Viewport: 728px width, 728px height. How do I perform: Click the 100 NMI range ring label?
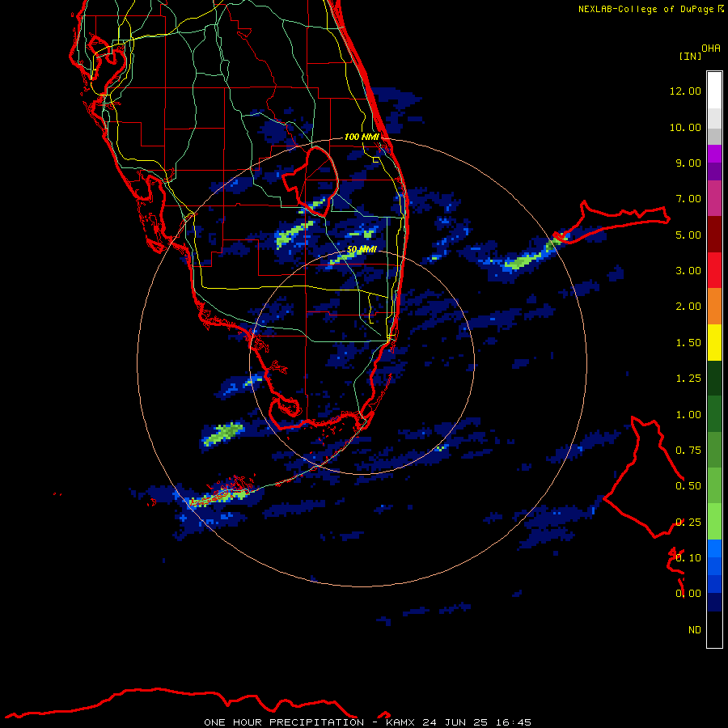362,137
